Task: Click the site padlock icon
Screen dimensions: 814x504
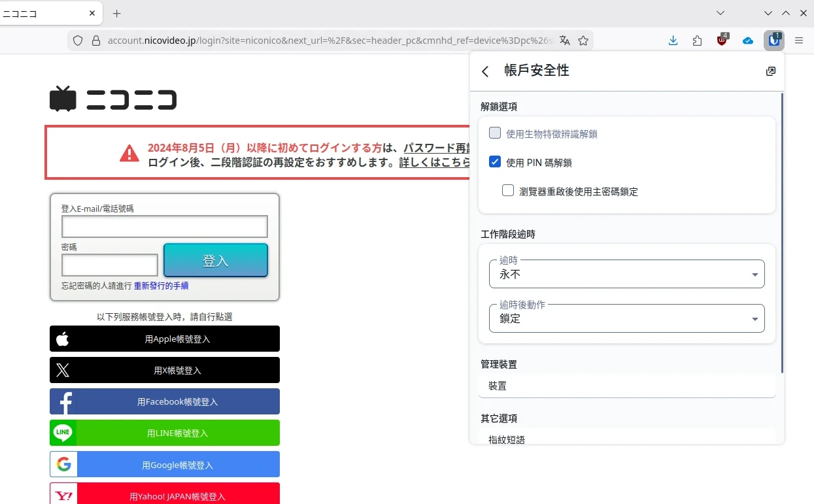Action: [95, 41]
